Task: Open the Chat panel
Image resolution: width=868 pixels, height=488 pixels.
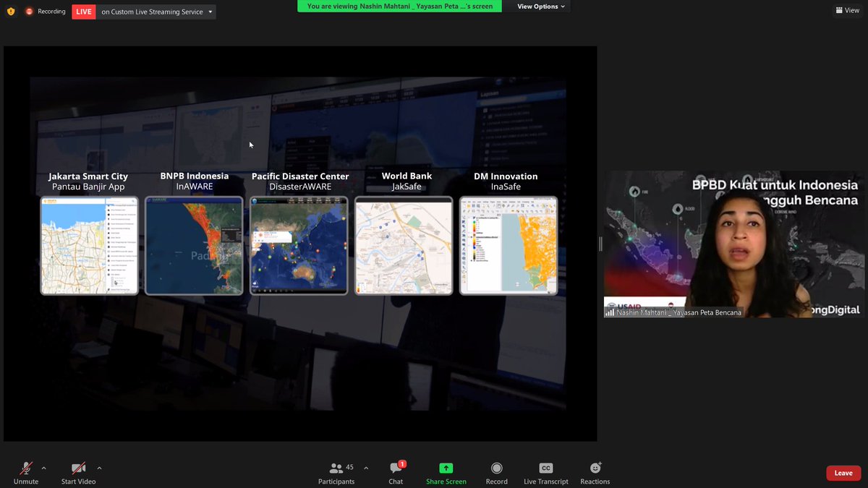Action: coord(396,473)
